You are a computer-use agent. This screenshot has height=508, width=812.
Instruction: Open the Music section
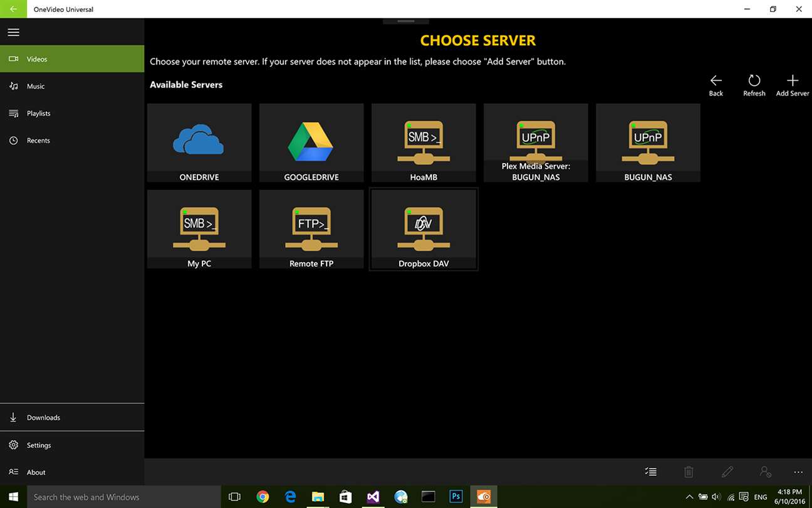[x=72, y=86]
